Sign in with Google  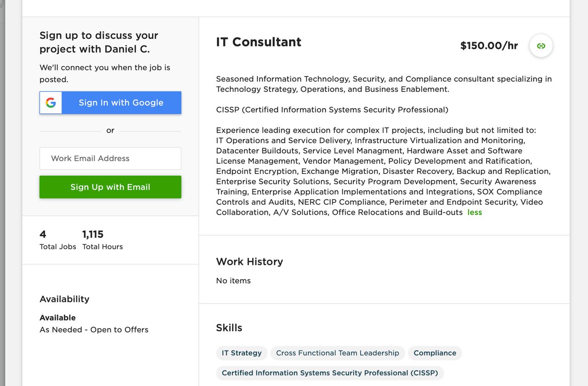coord(110,103)
